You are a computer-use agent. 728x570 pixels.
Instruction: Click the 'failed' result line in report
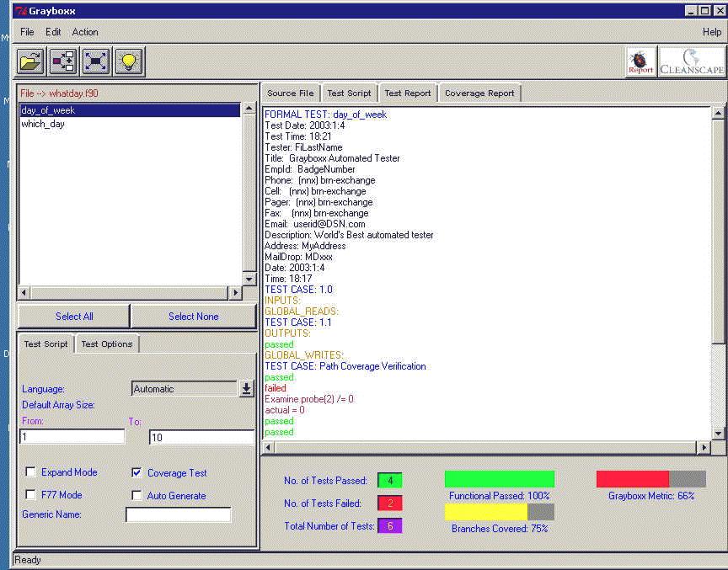[276, 388]
